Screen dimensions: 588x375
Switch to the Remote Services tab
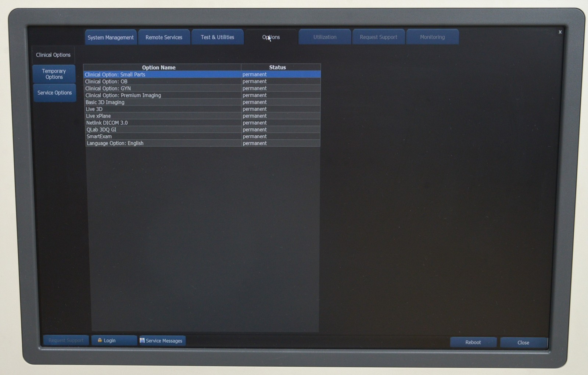click(164, 37)
